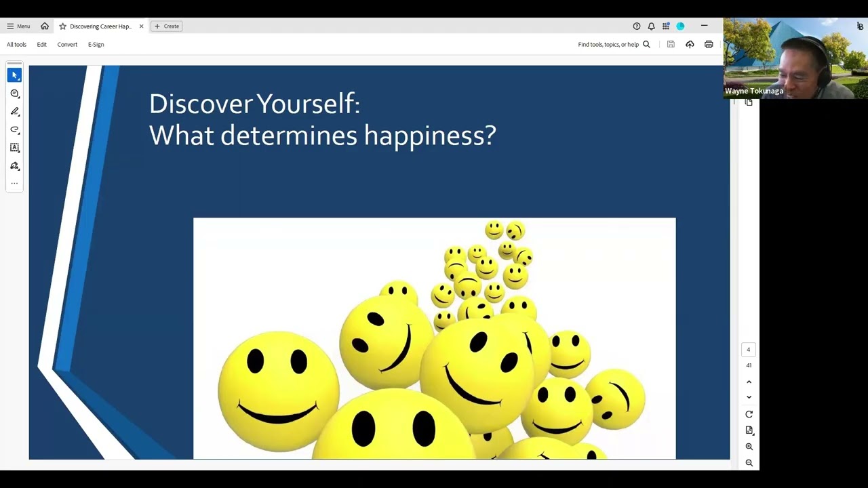Select the Add comment tool
This screenshot has width=868, height=488.
coord(14,94)
